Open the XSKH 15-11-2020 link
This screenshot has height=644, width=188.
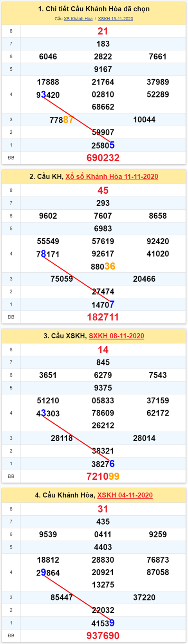point(116,19)
